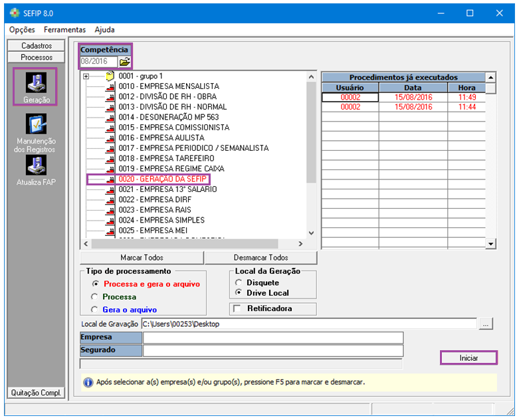
Task: Click factory icon beside 0015 EMPRESA COMISSIONISTA
Action: (110, 128)
